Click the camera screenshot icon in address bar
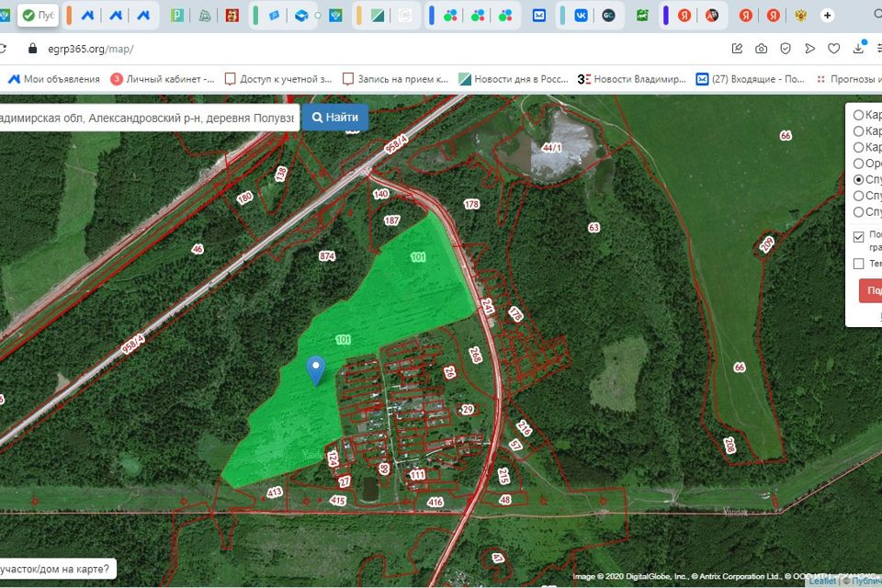Viewport: 882px width, 588px height. tap(762, 49)
